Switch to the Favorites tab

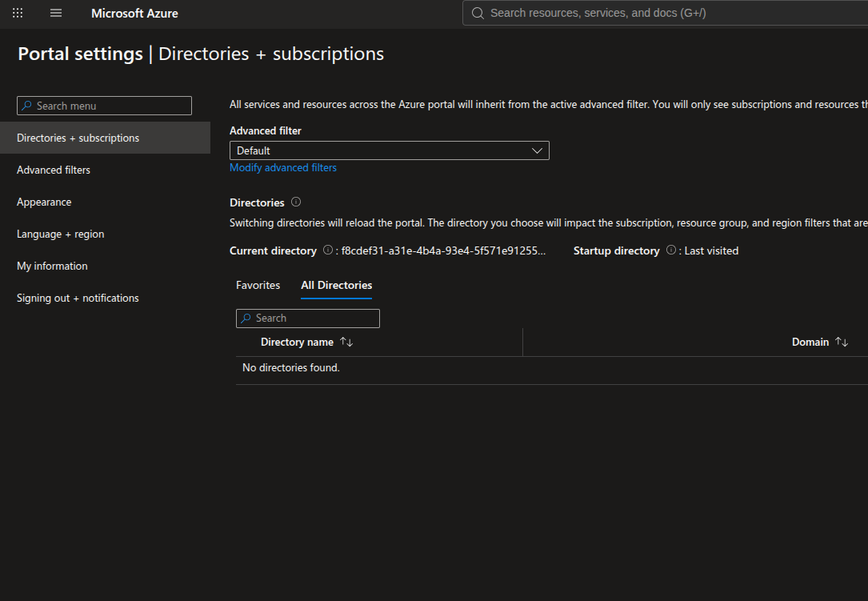point(258,285)
